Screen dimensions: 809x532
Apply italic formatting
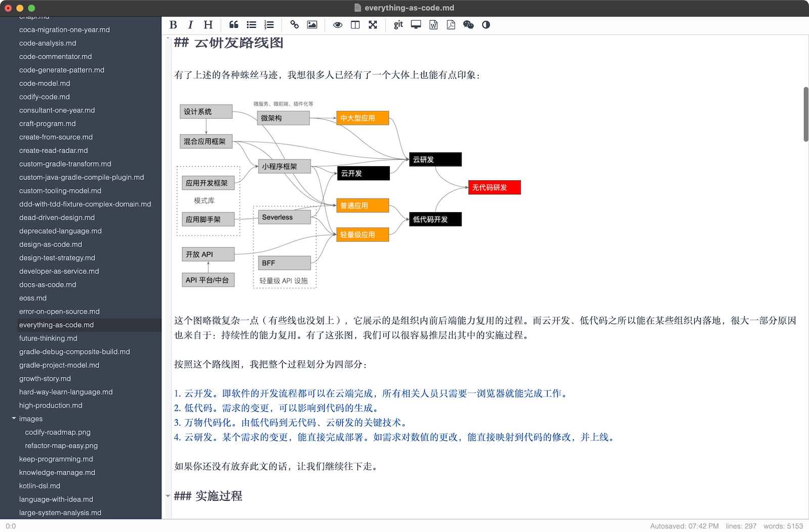click(190, 24)
